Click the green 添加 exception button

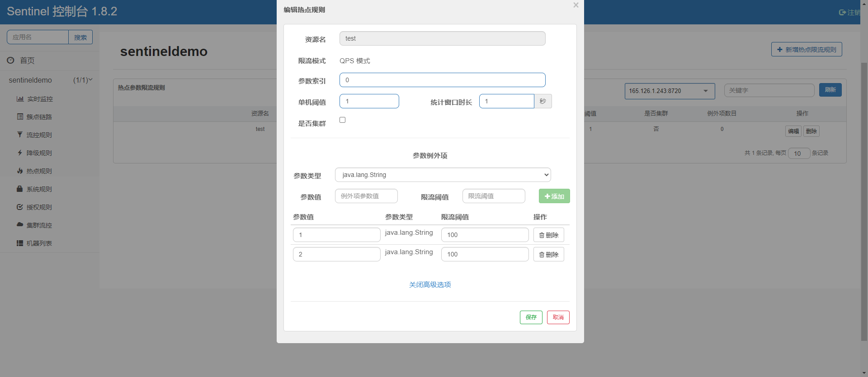pos(554,196)
